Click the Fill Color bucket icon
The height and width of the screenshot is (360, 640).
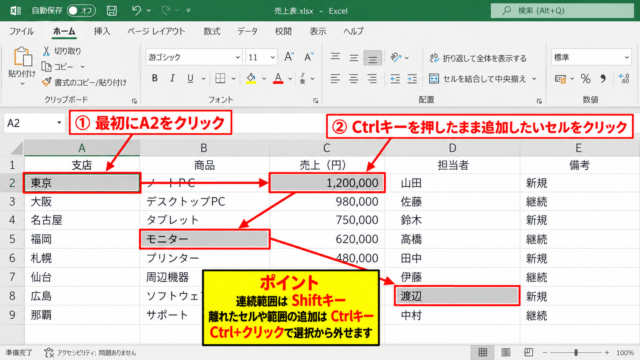pos(251,78)
